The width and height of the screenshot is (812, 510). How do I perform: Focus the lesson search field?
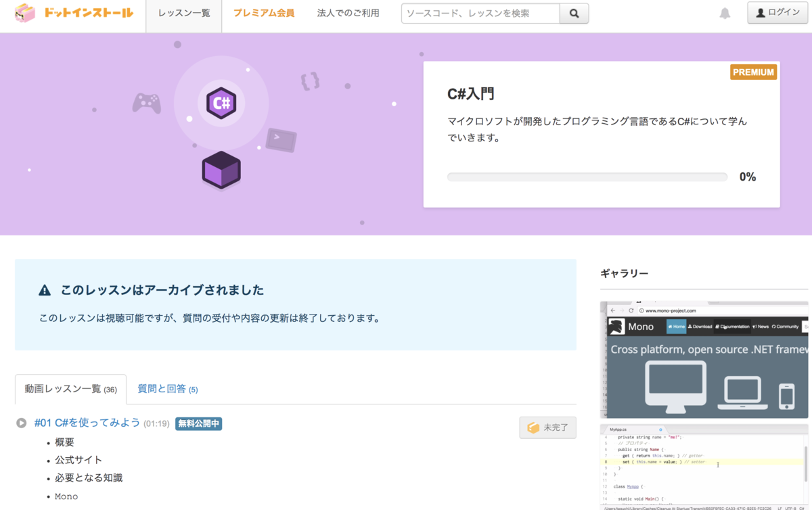[x=480, y=13]
